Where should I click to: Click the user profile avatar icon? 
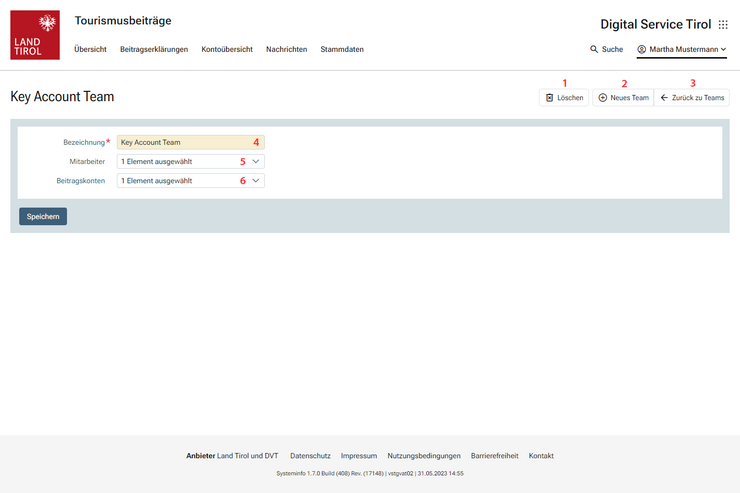642,49
